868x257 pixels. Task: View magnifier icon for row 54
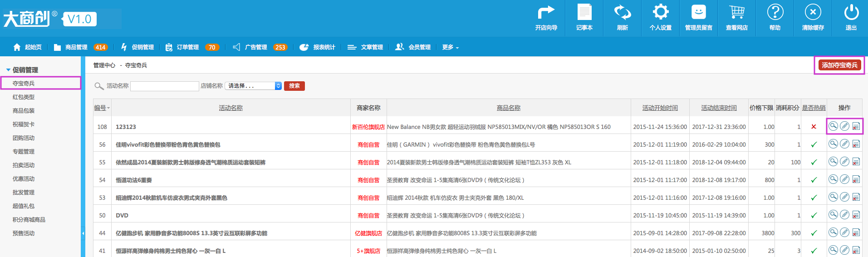[833, 179]
